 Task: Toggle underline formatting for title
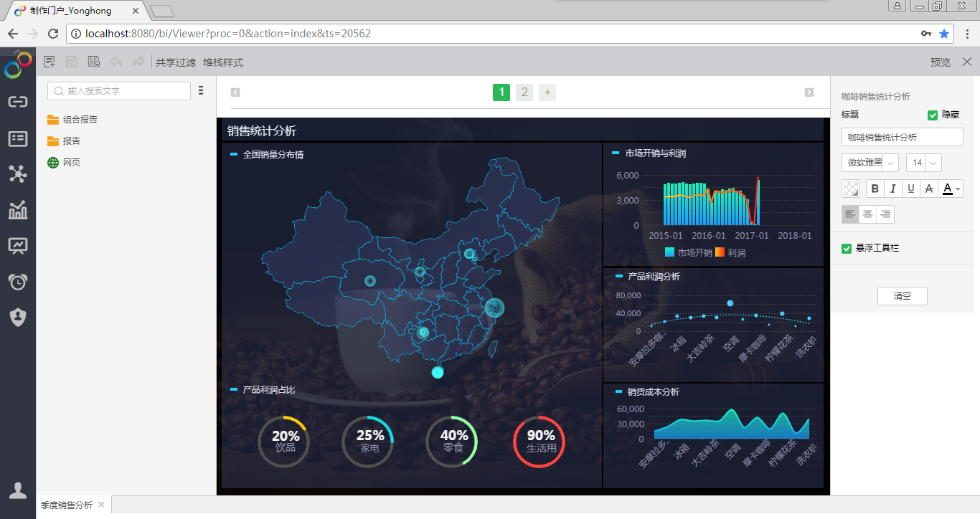pyautogui.click(x=911, y=189)
